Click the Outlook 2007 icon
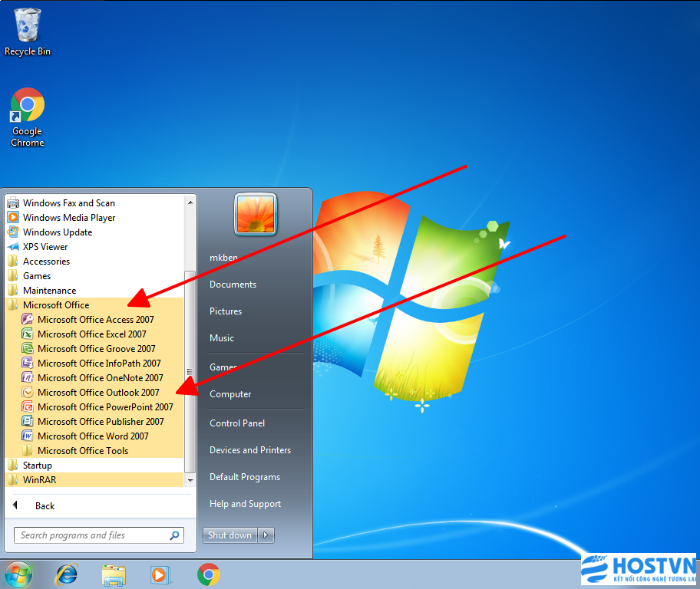The width and height of the screenshot is (700, 589). click(27, 392)
